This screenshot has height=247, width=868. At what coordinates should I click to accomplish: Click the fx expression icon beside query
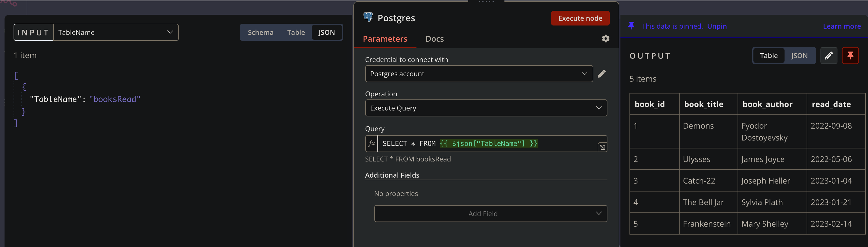pyautogui.click(x=372, y=144)
